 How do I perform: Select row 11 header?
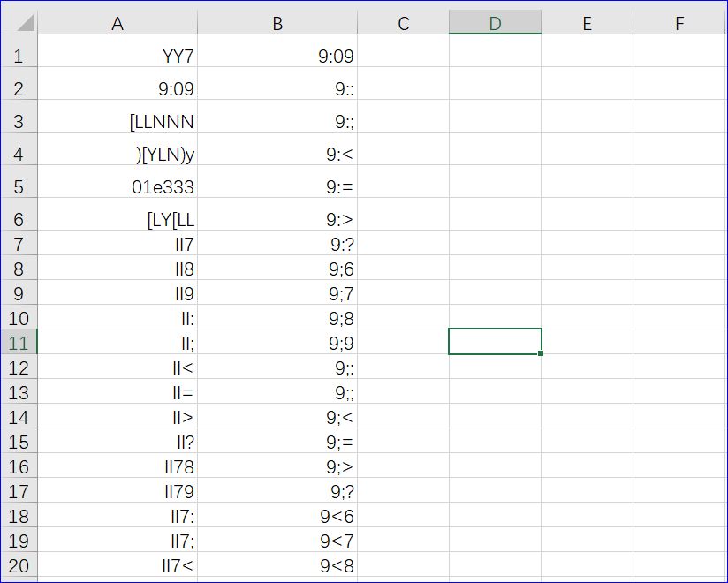point(19,343)
